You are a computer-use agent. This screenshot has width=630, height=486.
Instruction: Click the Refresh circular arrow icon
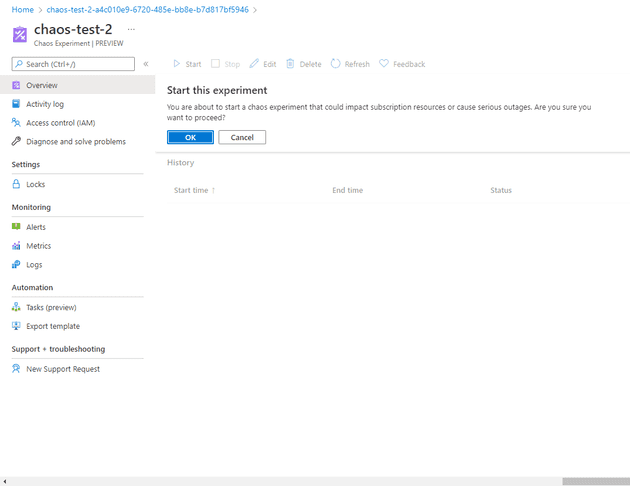pos(335,63)
